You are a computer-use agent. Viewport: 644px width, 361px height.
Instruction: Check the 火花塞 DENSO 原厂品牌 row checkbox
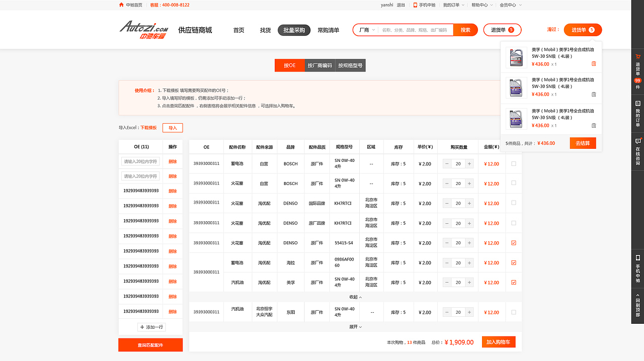(x=514, y=223)
